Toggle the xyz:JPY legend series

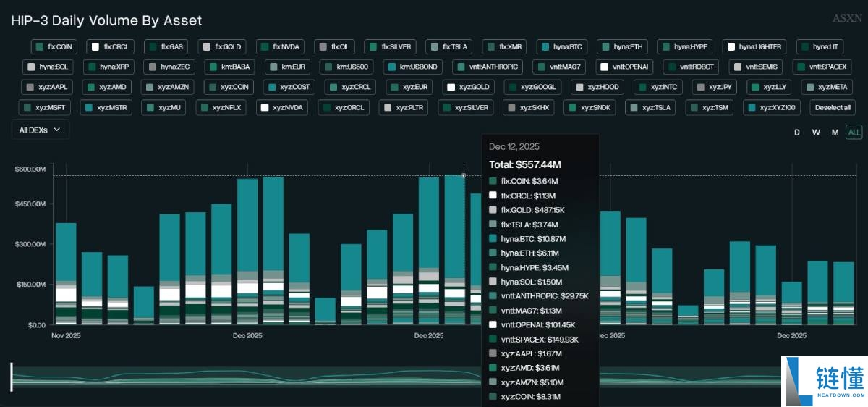tap(715, 88)
